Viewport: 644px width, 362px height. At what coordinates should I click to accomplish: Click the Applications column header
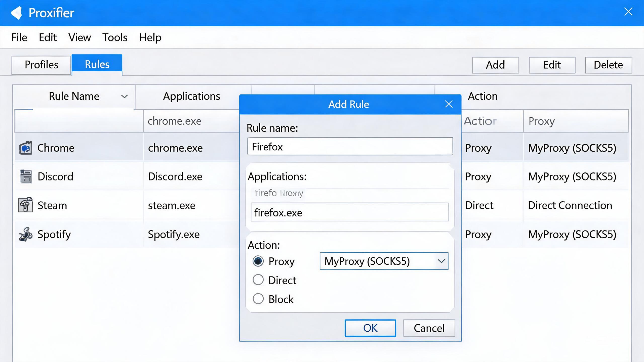click(192, 96)
